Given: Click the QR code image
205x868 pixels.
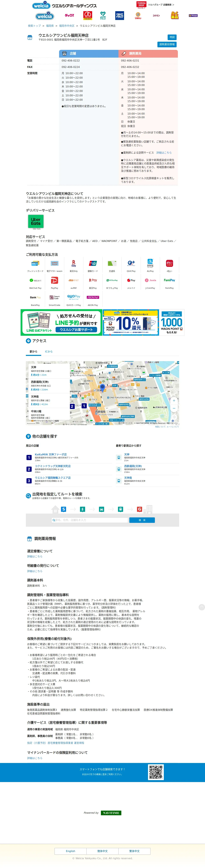Looking at the screenshot, I should tap(156, 772).
